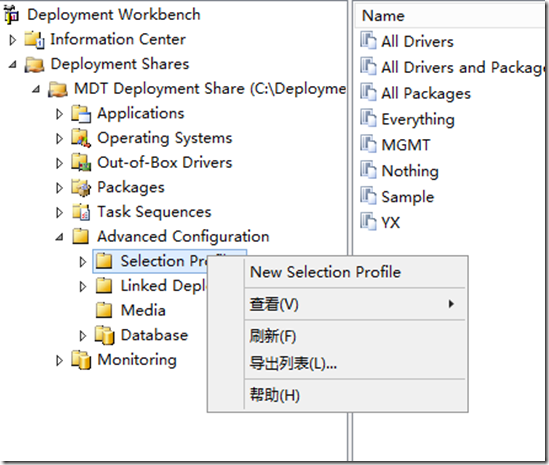This screenshot has height=465, width=549.
Task: Click the Deployment Shares folder icon
Action: click(34, 64)
